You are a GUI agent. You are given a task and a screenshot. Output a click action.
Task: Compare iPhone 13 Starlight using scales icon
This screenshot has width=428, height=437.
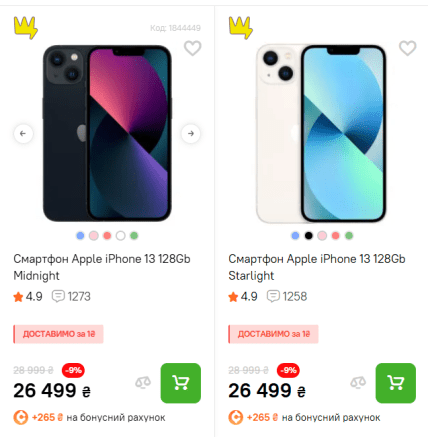click(358, 383)
